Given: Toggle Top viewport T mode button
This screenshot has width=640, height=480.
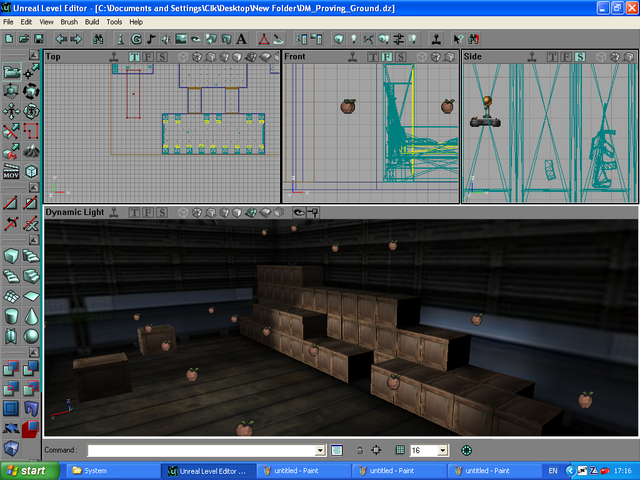Looking at the screenshot, I should pos(133,56).
